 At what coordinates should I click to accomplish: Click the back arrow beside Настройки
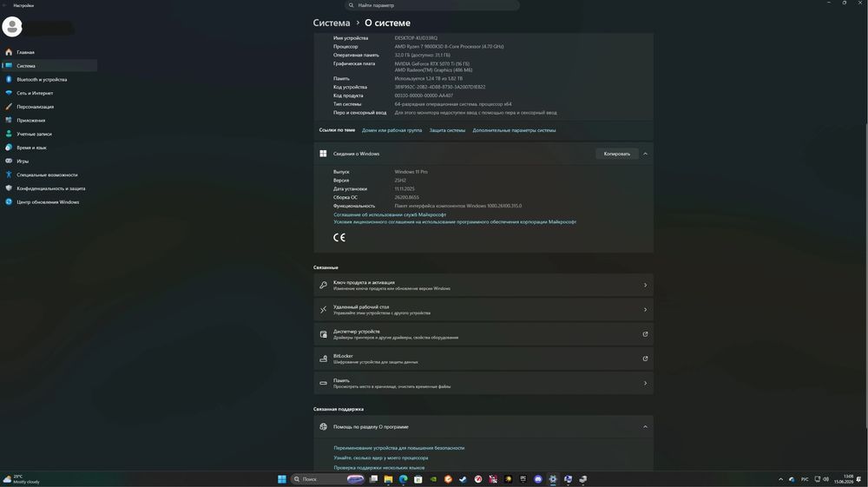point(4,5)
